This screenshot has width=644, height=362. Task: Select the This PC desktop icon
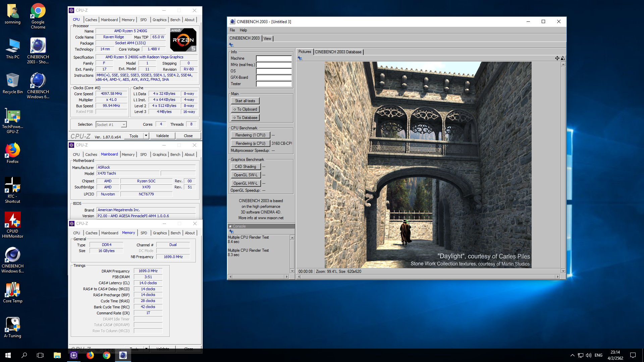12,49
